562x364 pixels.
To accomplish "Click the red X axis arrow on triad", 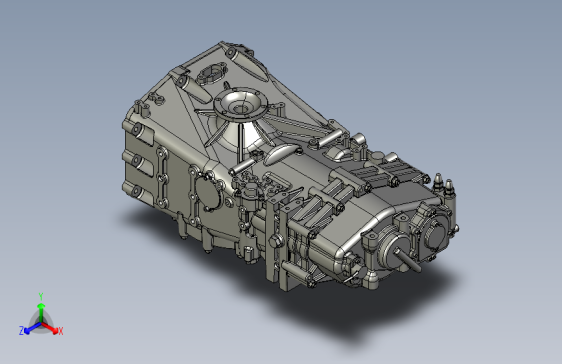I will click(50, 328).
